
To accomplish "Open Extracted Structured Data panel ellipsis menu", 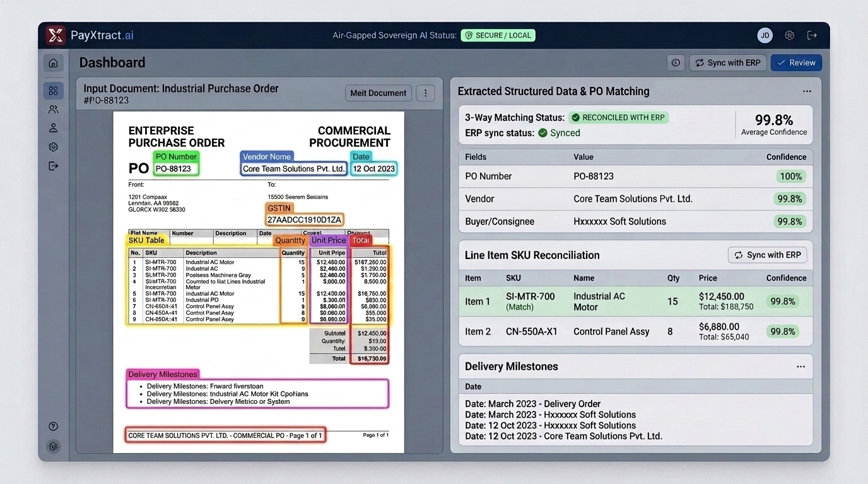I will [x=807, y=91].
